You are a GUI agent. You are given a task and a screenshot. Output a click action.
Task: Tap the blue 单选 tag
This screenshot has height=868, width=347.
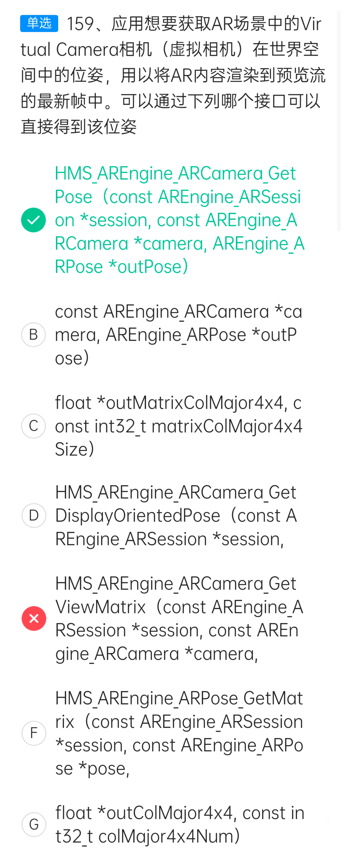(39, 23)
